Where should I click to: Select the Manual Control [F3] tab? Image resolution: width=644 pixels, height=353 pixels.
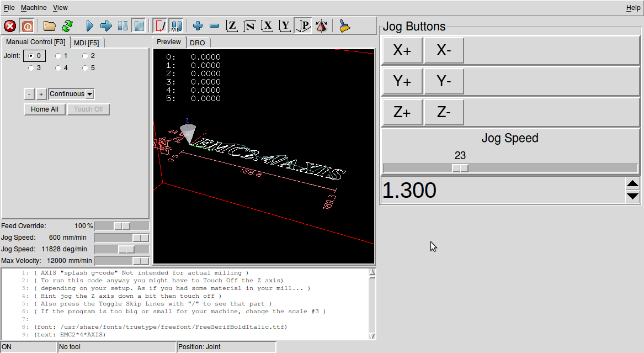click(x=36, y=42)
